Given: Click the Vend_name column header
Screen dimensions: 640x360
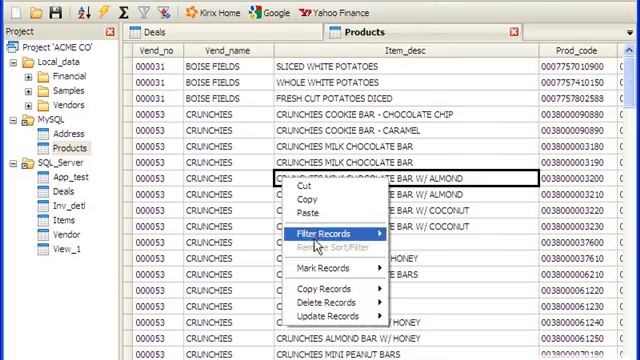Looking at the screenshot, I should coord(228,51).
